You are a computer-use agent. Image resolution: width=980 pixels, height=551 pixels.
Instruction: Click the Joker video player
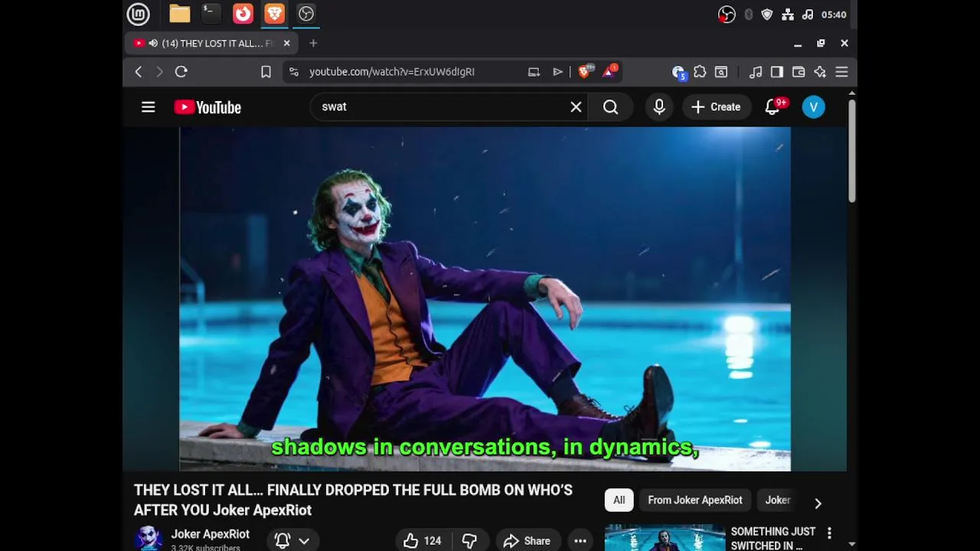coord(485,298)
